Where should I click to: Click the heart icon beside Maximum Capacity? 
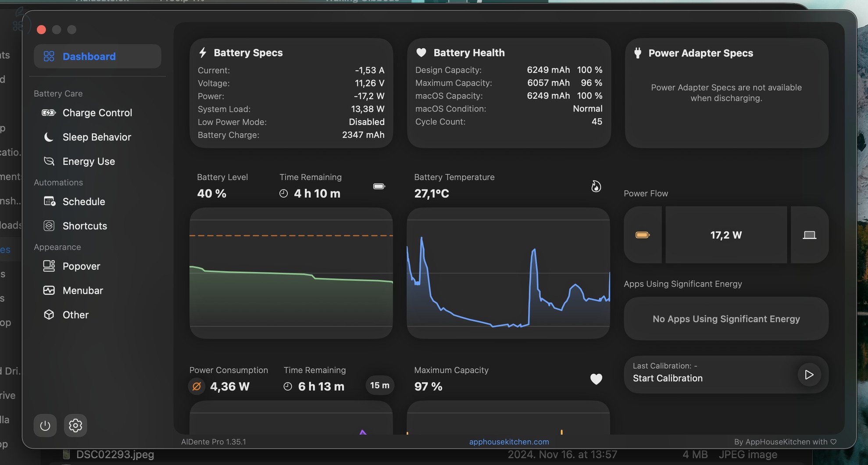[596, 379]
